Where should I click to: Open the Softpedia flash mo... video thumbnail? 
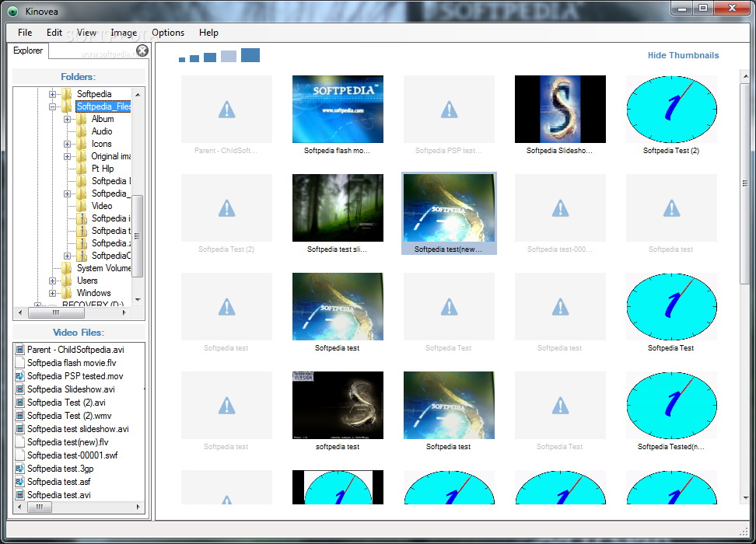338,109
